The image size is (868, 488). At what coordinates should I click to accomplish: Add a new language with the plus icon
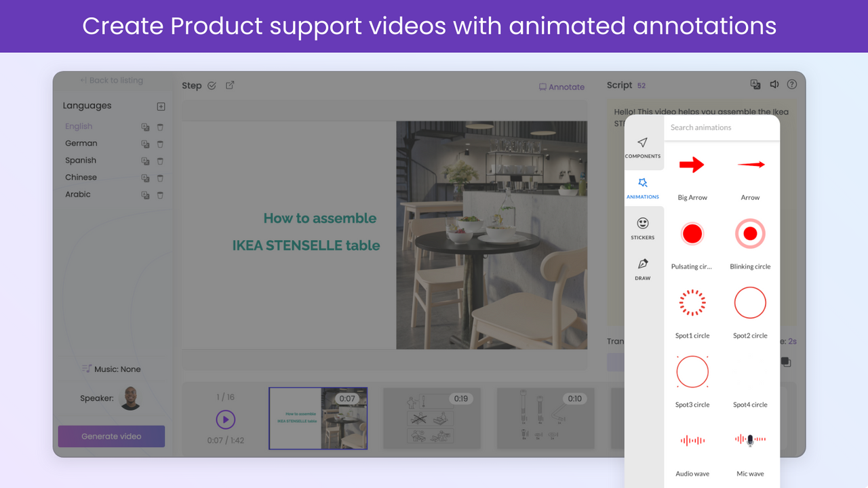tap(161, 106)
